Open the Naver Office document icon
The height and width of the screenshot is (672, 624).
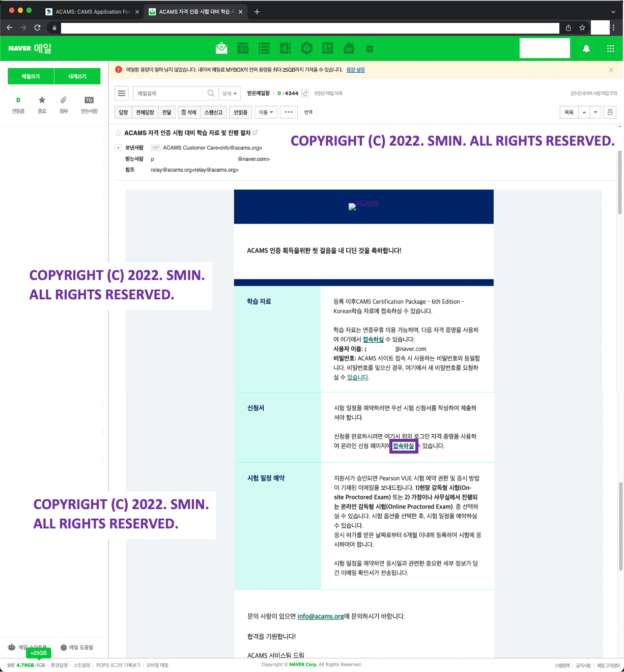pyautogui.click(x=328, y=48)
